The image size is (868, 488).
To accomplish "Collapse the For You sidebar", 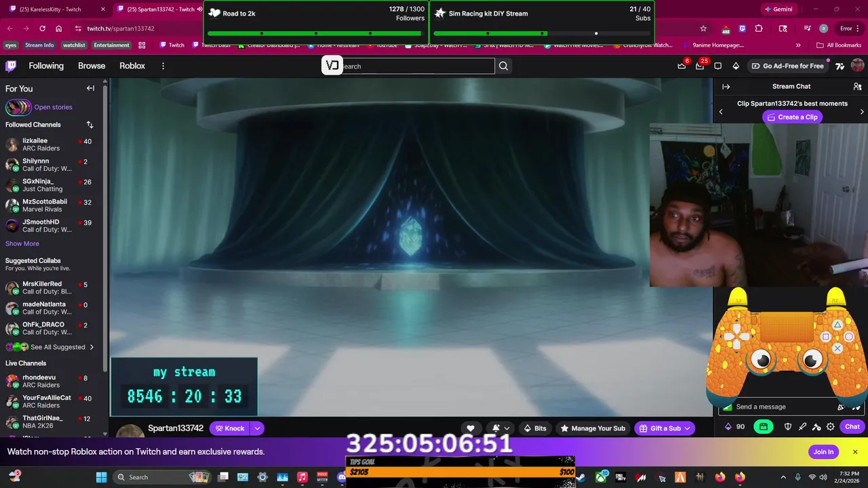I will (x=90, y=88).
